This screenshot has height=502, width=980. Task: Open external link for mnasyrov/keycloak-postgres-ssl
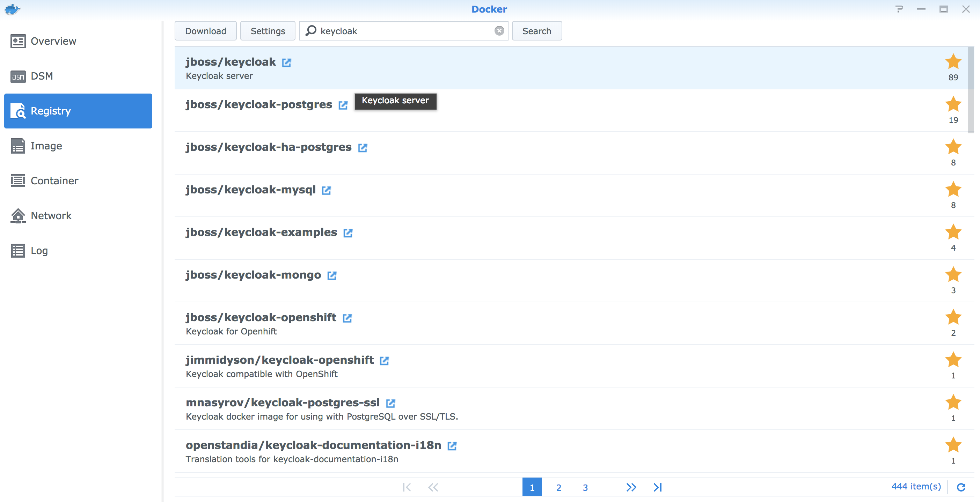point(390,404)
